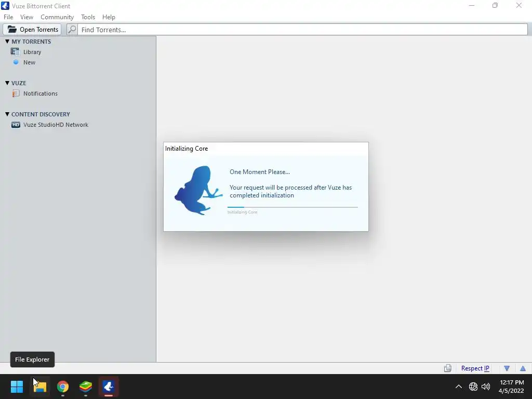Viewport: 532px width, 399px height.
Task: Open the Help menu
Action: click(109, 17)
